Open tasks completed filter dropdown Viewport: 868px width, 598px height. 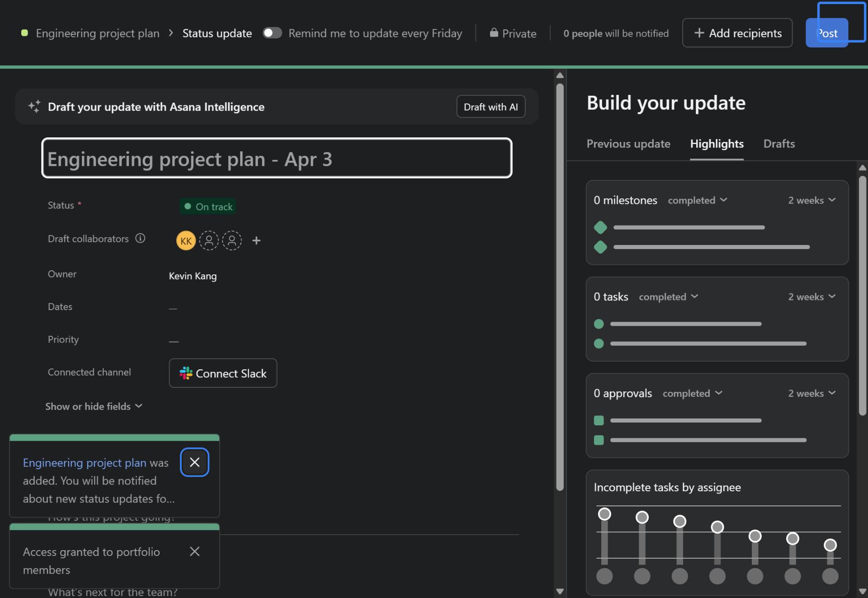click(669, 297)
